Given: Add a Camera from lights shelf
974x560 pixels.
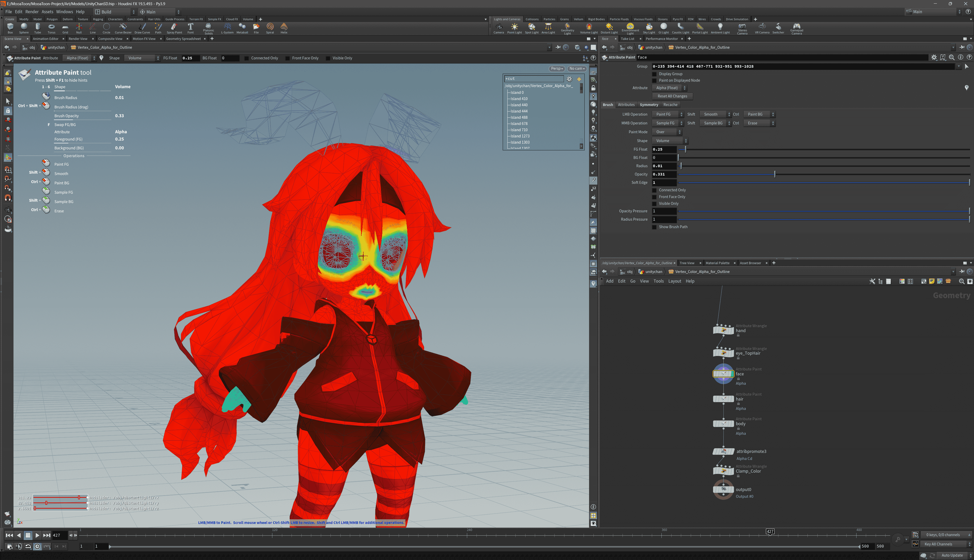Looking at the screenshot, I should click(x=499, y=28).
